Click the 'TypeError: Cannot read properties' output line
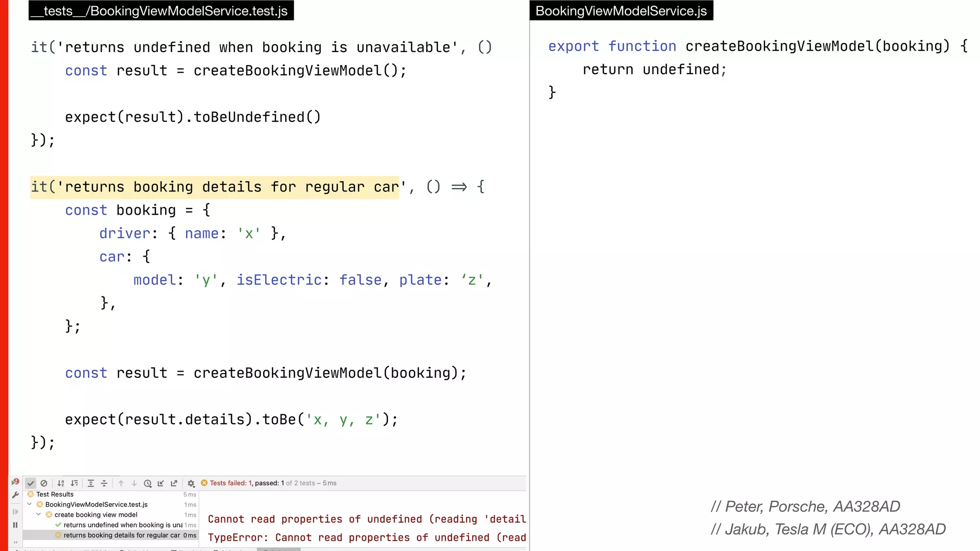The image size is (980, 551). pyautogui.click(x=367, y=538)
